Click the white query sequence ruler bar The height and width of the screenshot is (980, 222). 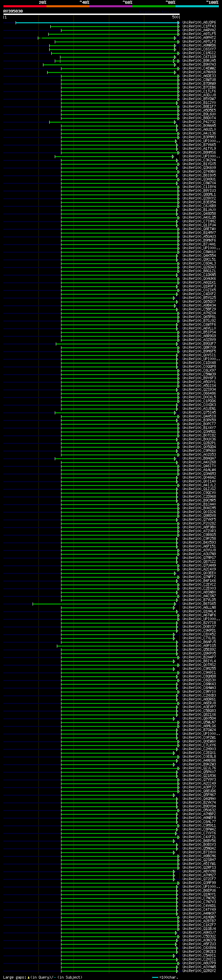[x=92, y=14]
